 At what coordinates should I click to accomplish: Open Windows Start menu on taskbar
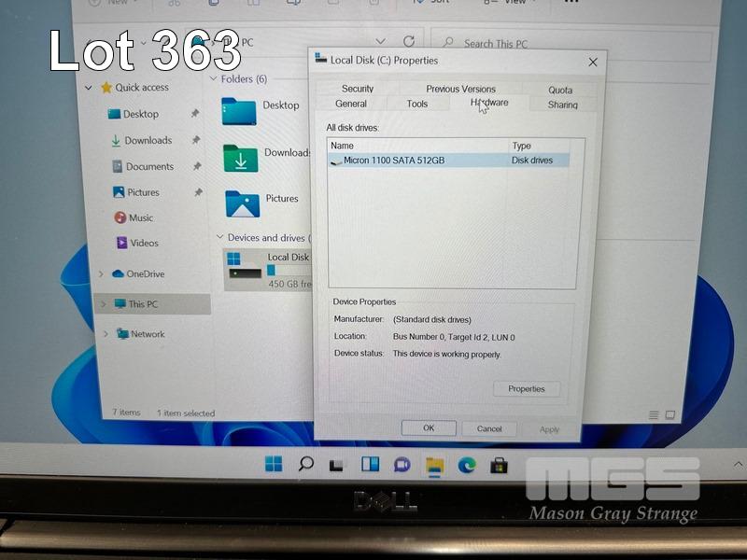tap(274, 464)
